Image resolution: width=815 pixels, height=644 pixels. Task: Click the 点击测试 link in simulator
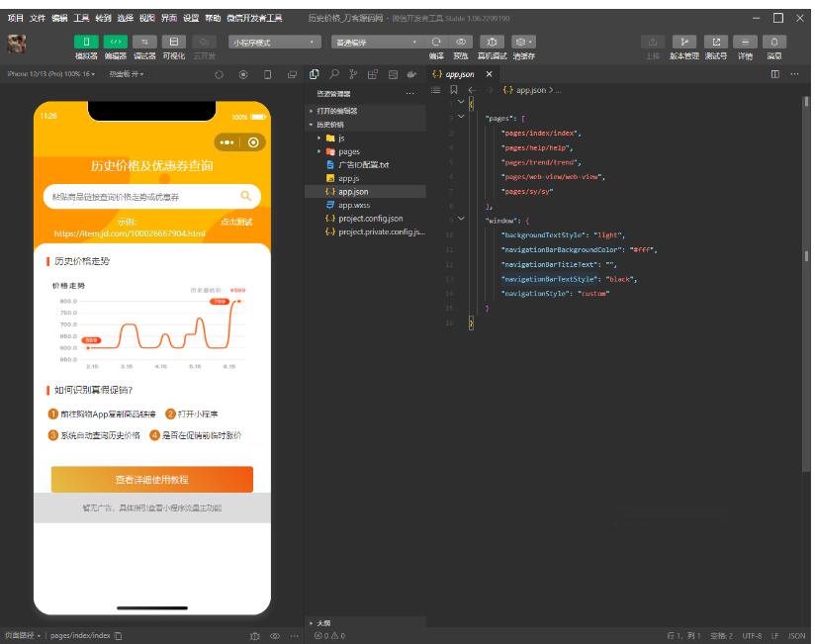point(236,222)
